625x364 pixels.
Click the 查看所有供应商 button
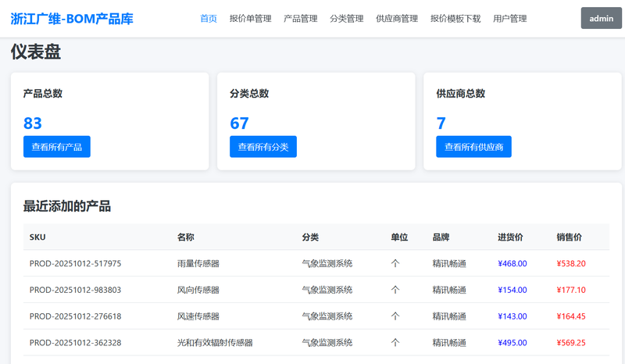pyautogui.click(x=473, y=147)
